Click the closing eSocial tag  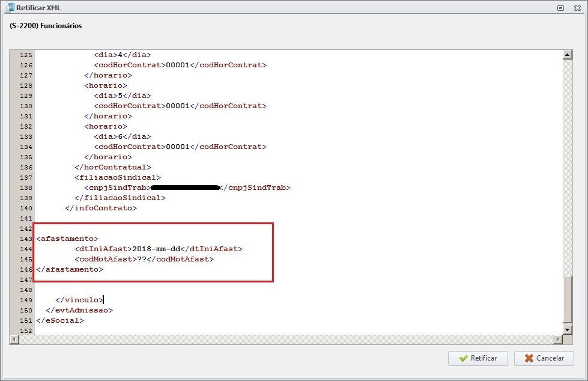click(60, 320)
